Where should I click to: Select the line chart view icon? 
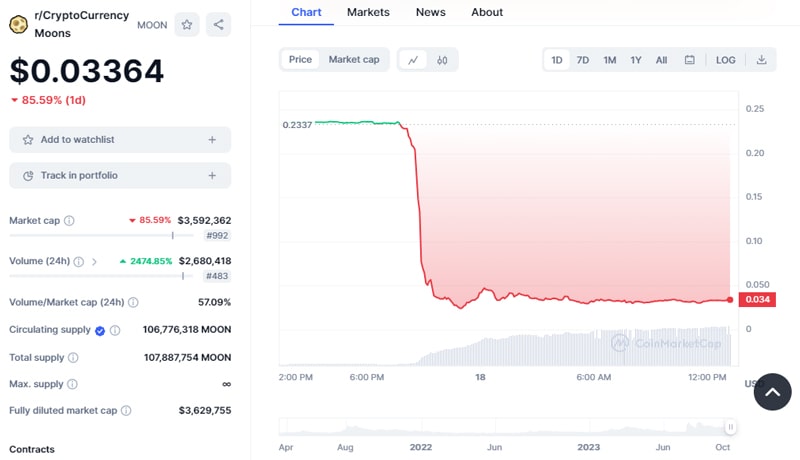click(413, 60)
